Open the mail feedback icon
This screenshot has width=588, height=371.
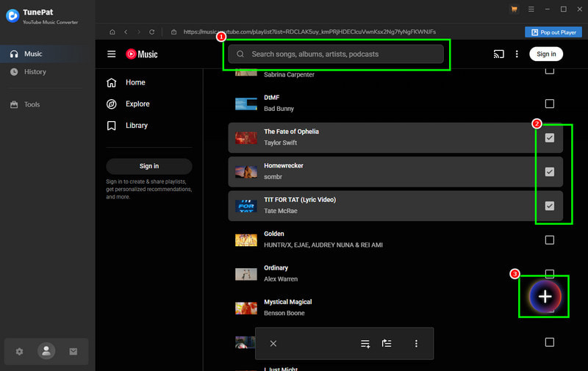[73, 351]
